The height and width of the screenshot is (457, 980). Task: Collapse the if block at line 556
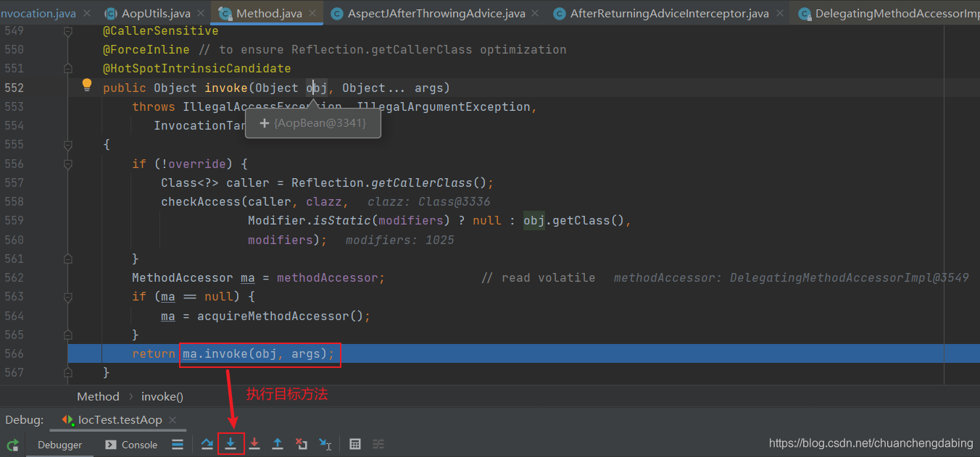[x=68, y=164]
